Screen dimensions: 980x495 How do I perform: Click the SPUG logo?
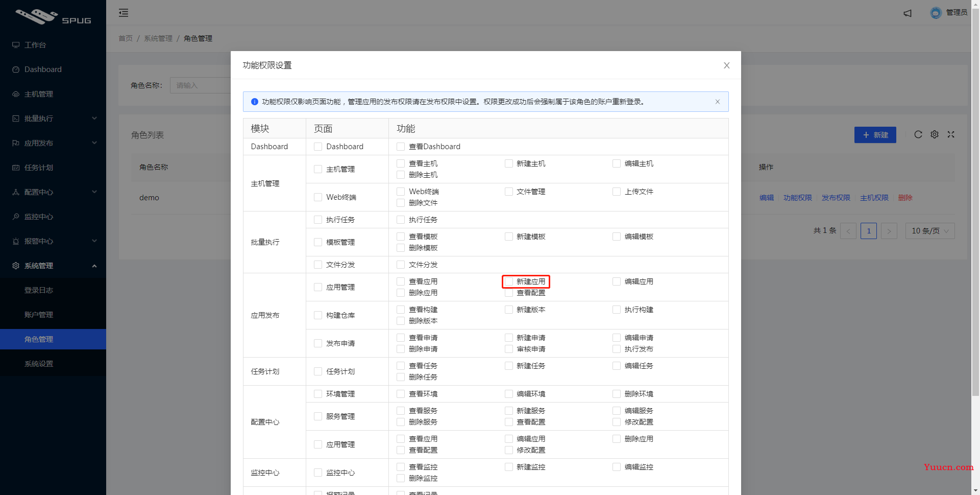pos(53,17)
